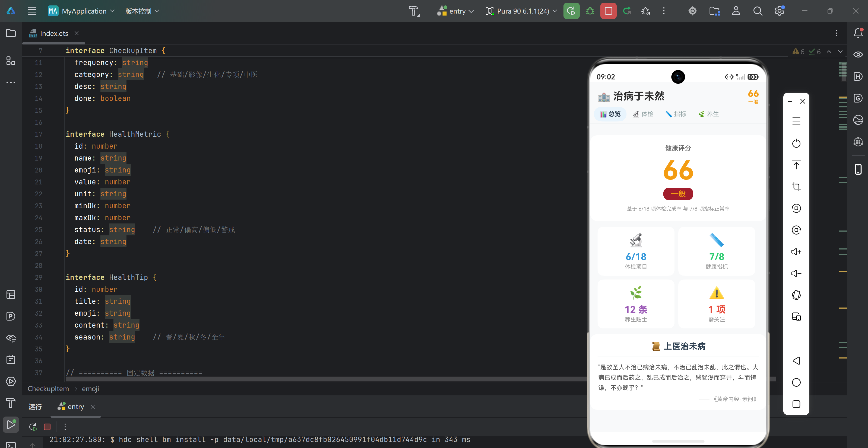The width and height of the screenshot is (868, 448).
Task: Click HealthMetric interface name in code
Action: [135, 134]
